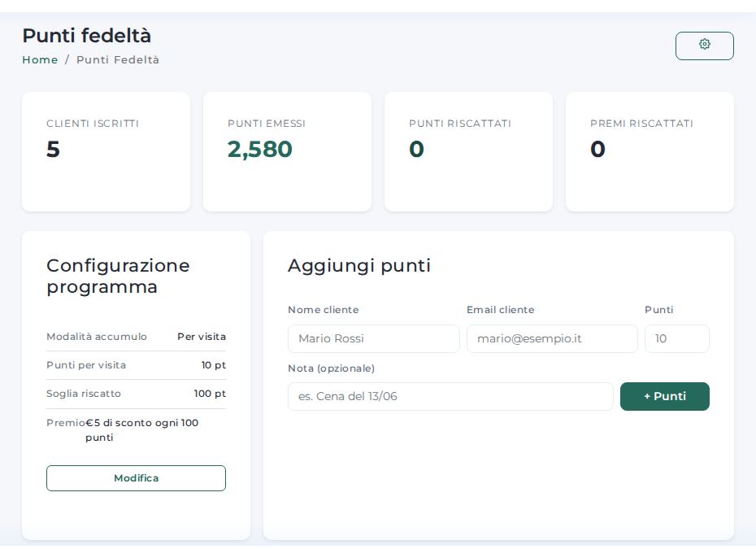
Task: Click the 'Modalità accumulo' row label
Action: pos(97,337)
